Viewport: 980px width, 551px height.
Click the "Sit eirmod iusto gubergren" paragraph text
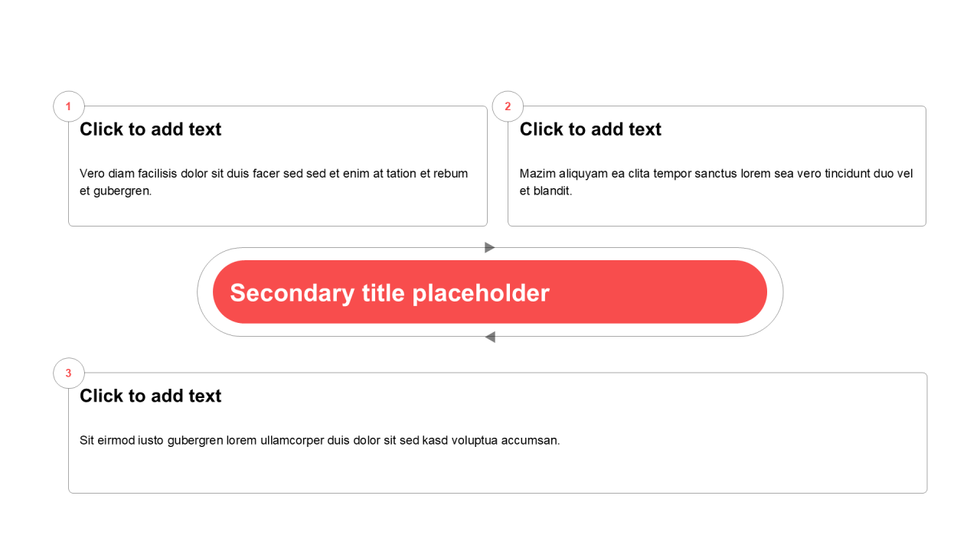(319, 440)
